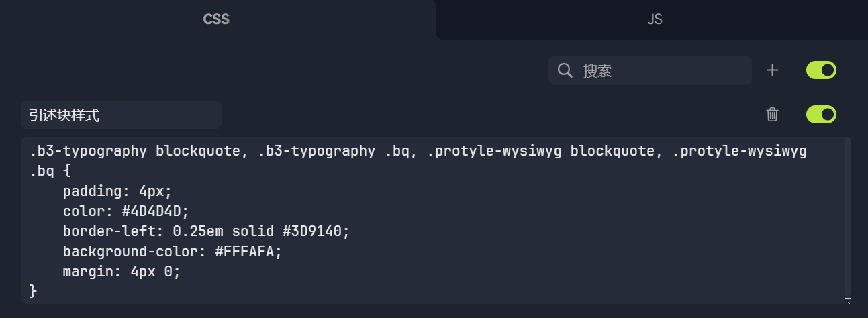The height and width of the screenshot is (318, 868).
Task: Delete the 引述块样式 snippet via trash icon
Action: 773,115
